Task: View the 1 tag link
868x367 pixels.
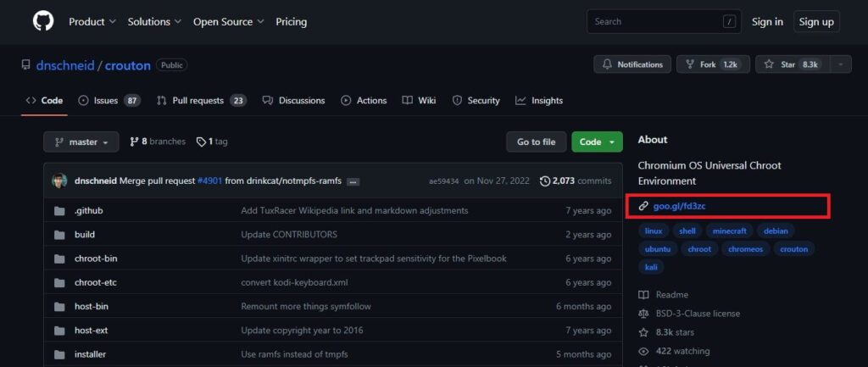Action: pyautogui.click(x=212, y=142)
